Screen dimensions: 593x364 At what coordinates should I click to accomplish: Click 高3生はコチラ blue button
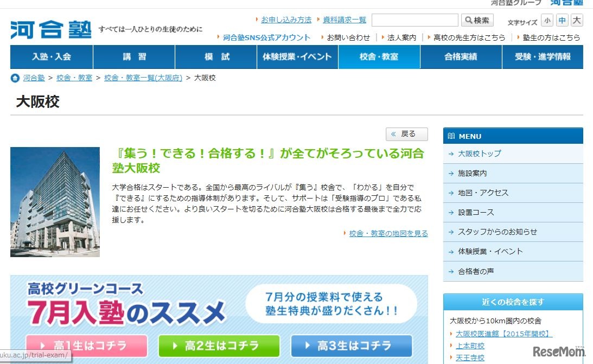coord(352,346)
